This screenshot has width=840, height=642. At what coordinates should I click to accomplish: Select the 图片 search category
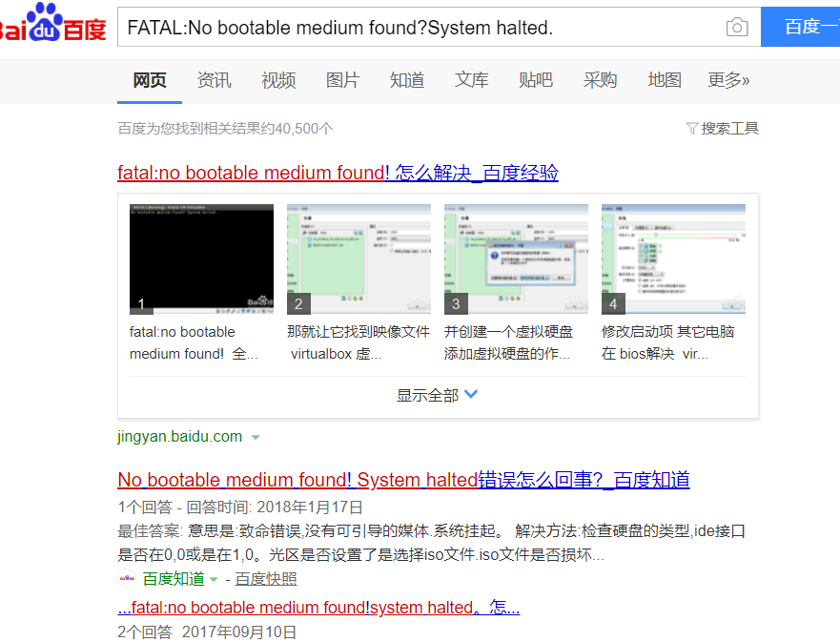click(342, 81)
